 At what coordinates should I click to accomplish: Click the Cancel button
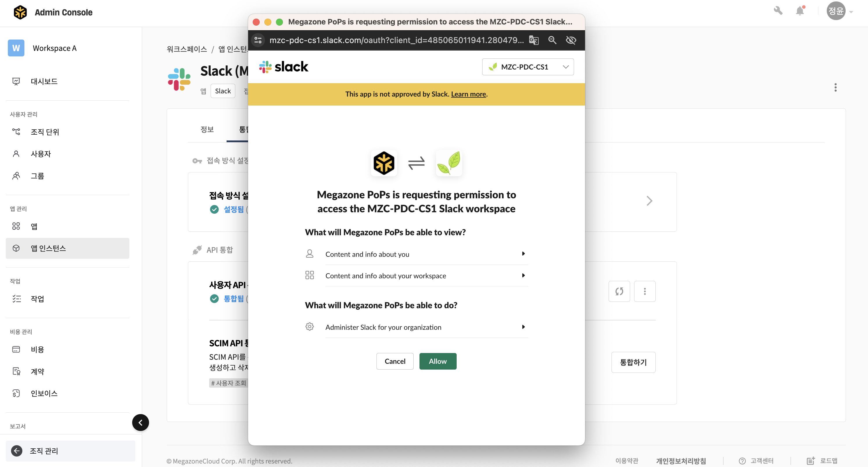pyautogui.click(x=395, y=361)
